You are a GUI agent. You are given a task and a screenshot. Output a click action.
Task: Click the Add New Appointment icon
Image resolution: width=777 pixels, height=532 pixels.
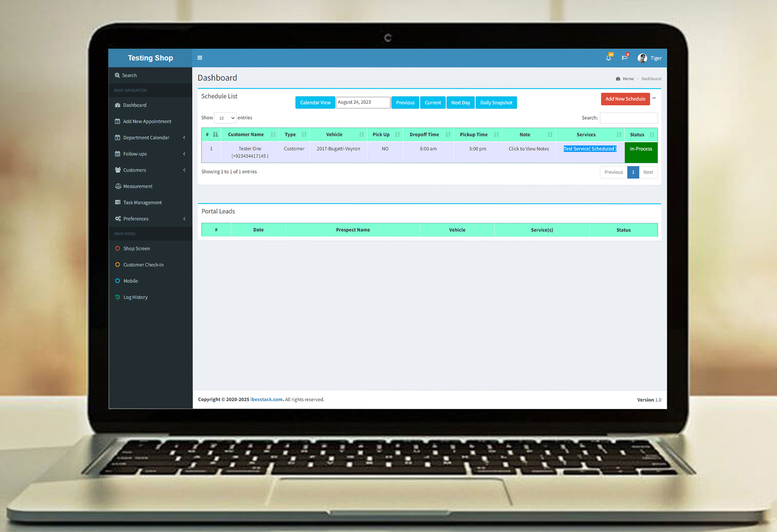pyautogui.click(x=116, y=121)
